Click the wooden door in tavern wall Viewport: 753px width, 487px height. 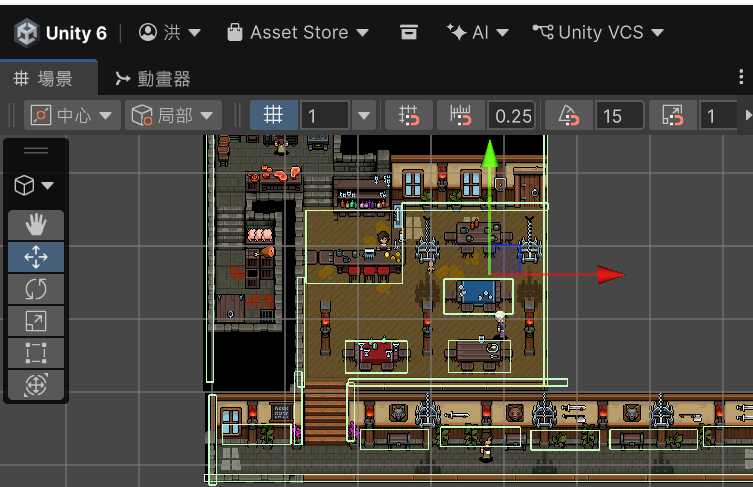[x=530, y=188]
